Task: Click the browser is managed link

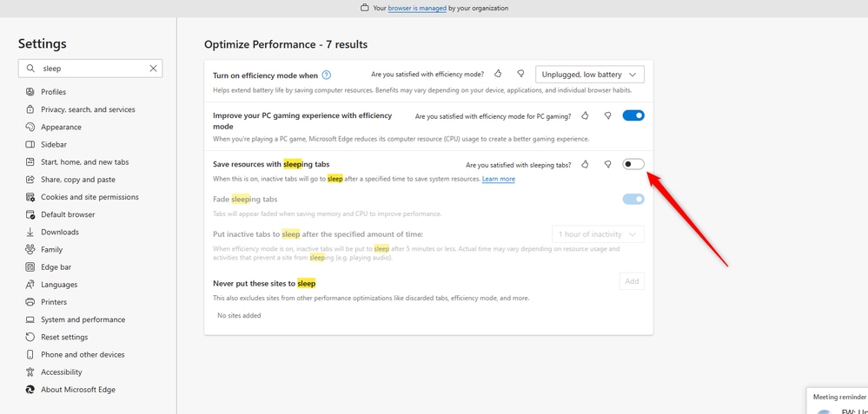Action: click(417, 9)
